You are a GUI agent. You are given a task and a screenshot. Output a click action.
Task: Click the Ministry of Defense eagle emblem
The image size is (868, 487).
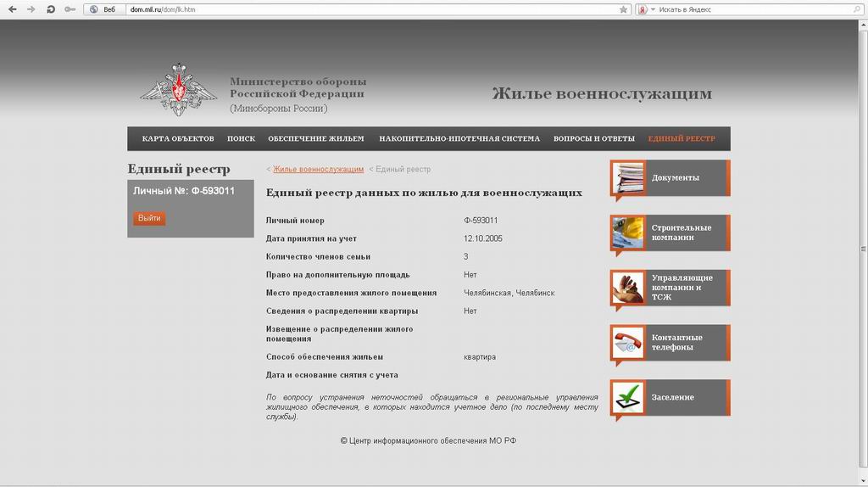tap(178, 90)
